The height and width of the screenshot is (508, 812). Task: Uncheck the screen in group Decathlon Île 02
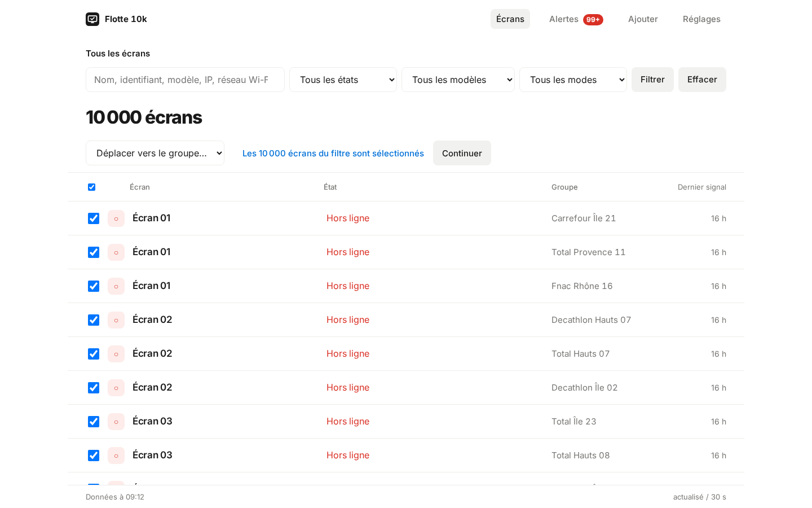tap(94, 388)
